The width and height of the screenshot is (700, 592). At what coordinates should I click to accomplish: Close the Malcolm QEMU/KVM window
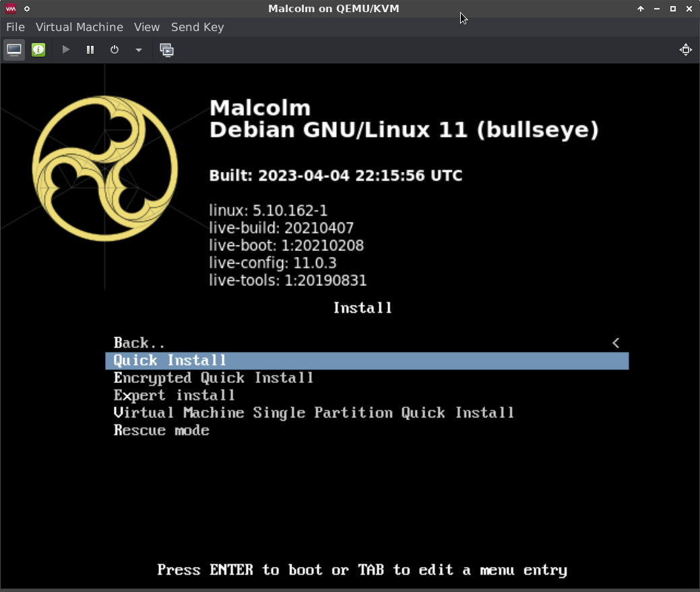[x=689, y=9]
